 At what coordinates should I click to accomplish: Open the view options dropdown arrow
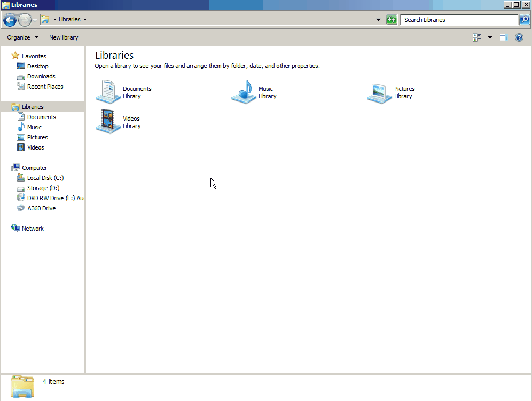(x=490, y=37)
